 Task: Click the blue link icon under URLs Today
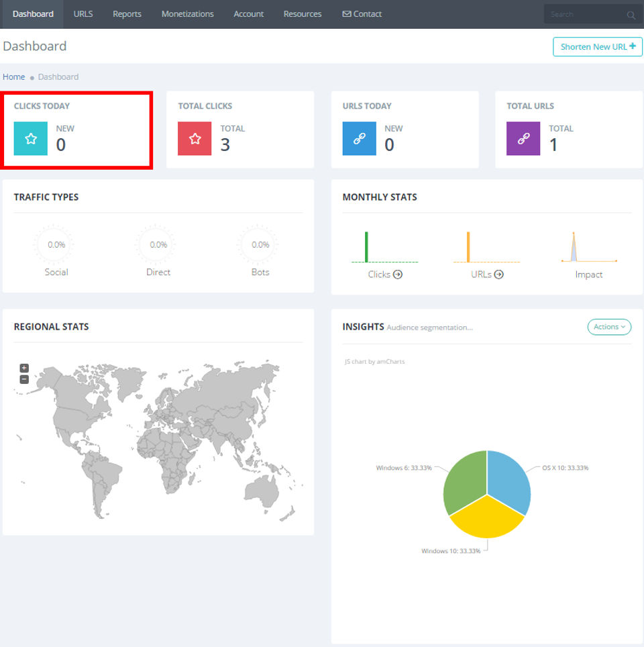tap(359, 138)
